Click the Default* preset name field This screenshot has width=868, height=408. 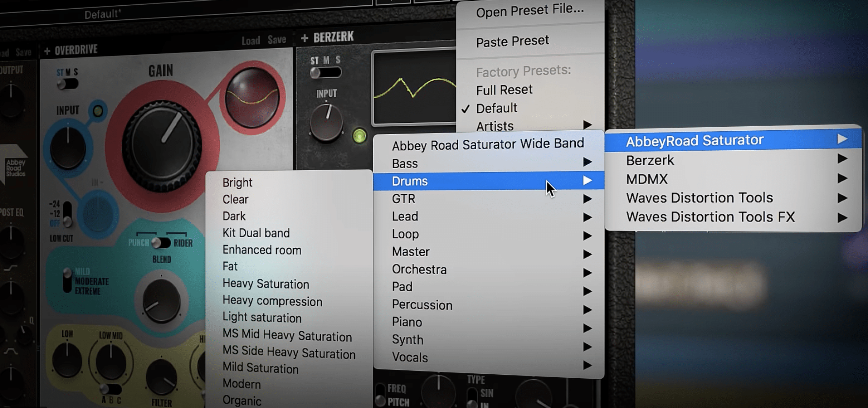pyautogui.click(x=103, y=14)
